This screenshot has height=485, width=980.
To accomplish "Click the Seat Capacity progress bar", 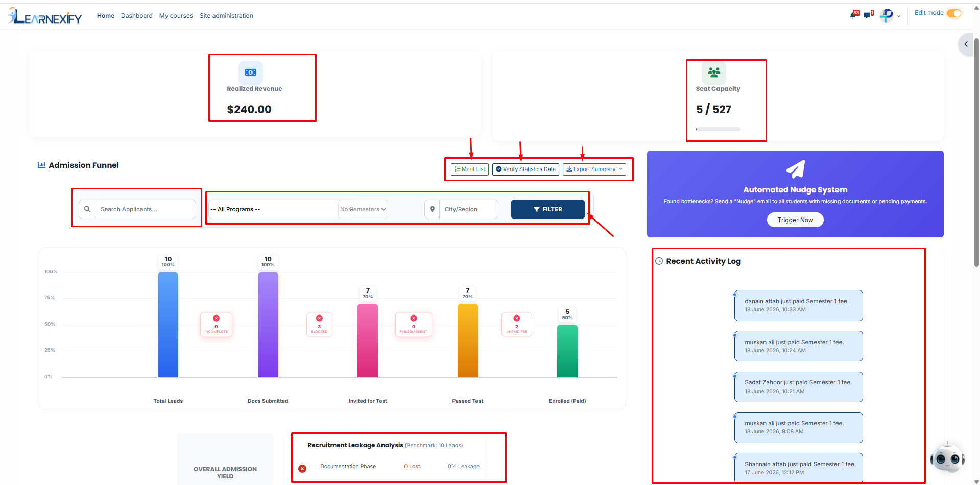I will [x=718, y=129].
